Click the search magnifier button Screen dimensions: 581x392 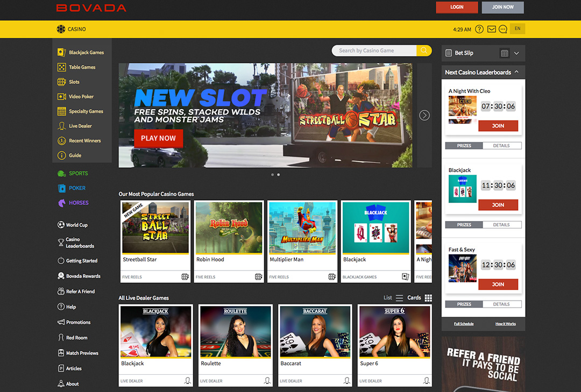424,51
